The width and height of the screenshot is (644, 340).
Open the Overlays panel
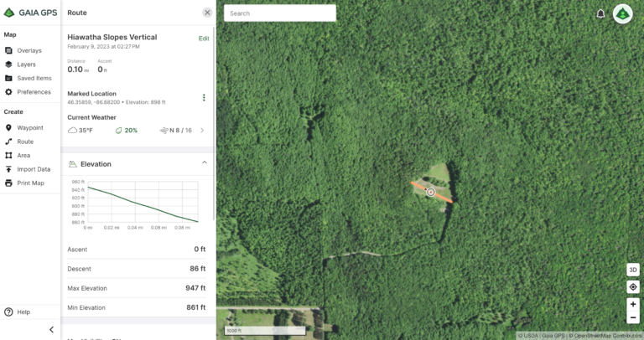(x=29, y=50)
